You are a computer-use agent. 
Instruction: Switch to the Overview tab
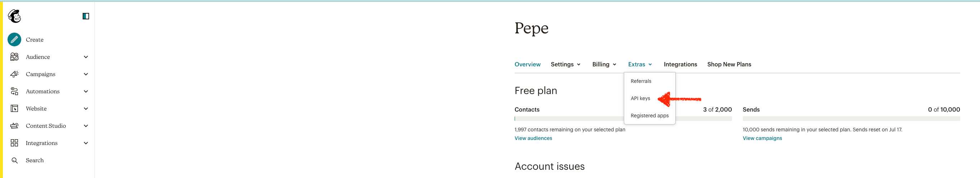[x=527, y=65]
